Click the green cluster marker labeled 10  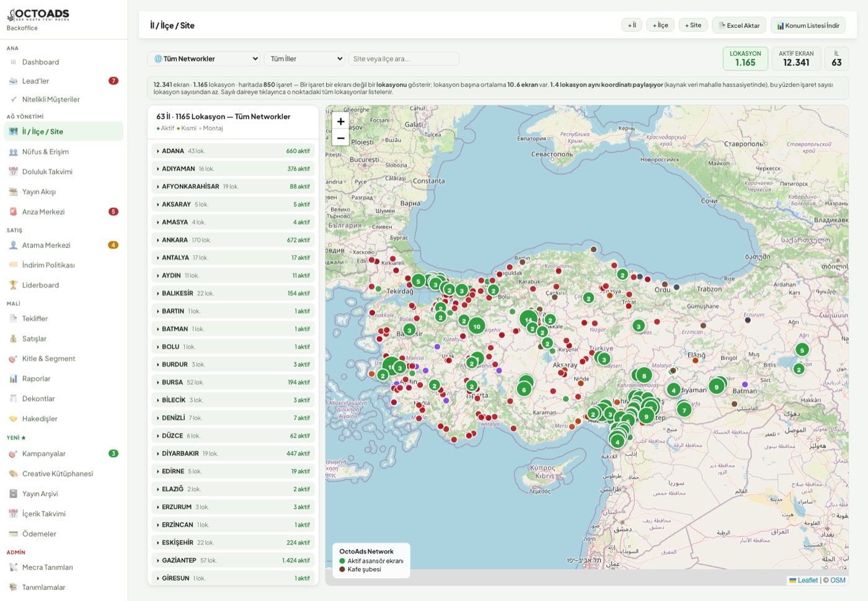point(477,326)
